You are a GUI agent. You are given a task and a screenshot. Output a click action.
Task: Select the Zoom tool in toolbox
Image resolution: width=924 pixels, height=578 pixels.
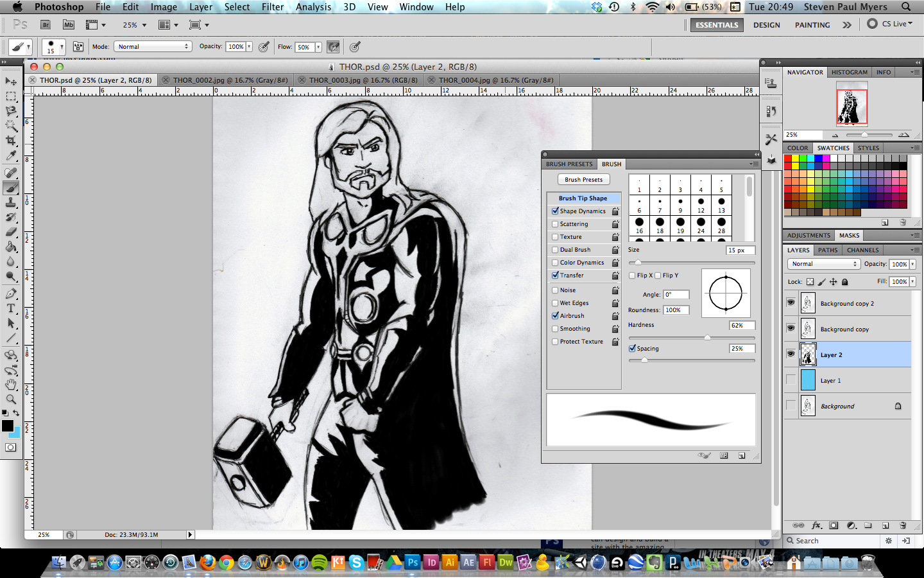point(11,399)
